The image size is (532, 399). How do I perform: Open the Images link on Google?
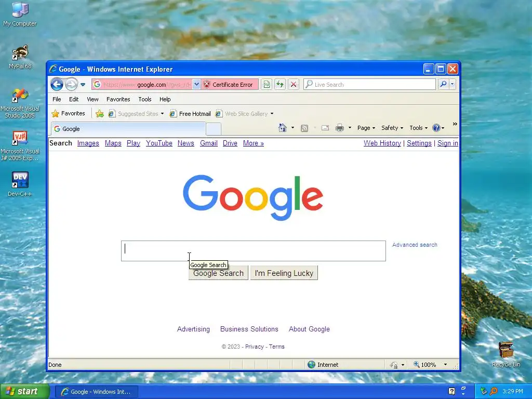click(x=88, y=143)
